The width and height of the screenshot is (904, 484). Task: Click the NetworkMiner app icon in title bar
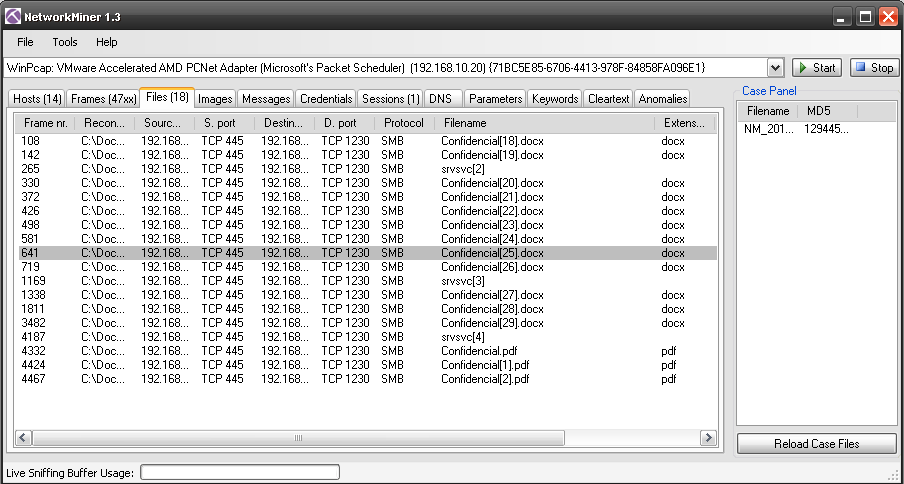[x=13, y=16]
